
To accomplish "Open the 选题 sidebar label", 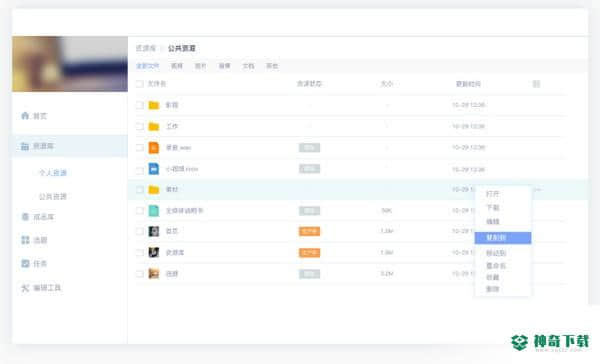I will coord(40,240).
